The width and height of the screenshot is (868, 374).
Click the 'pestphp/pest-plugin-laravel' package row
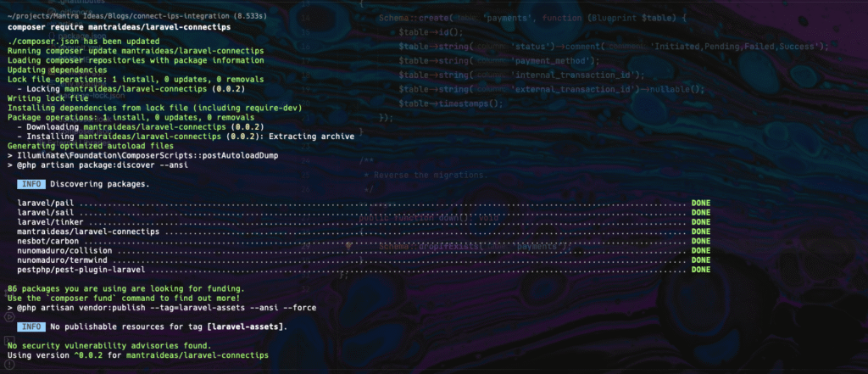364,270
